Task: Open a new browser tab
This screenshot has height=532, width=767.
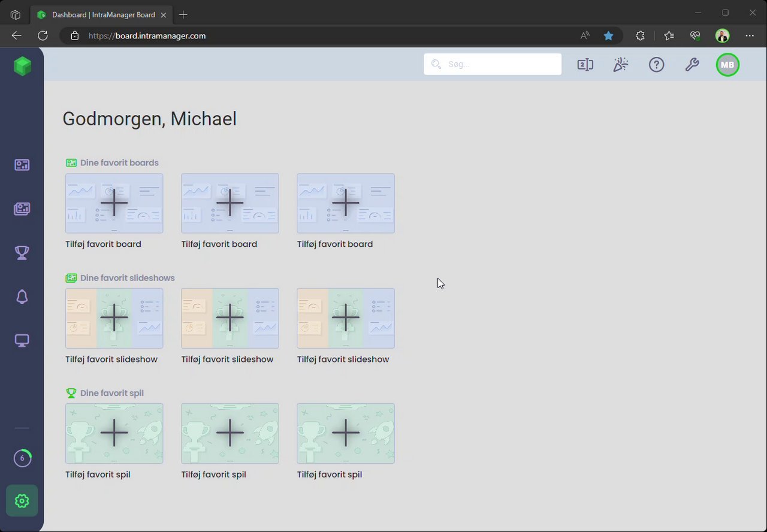Action: click(x=183, y=14)
